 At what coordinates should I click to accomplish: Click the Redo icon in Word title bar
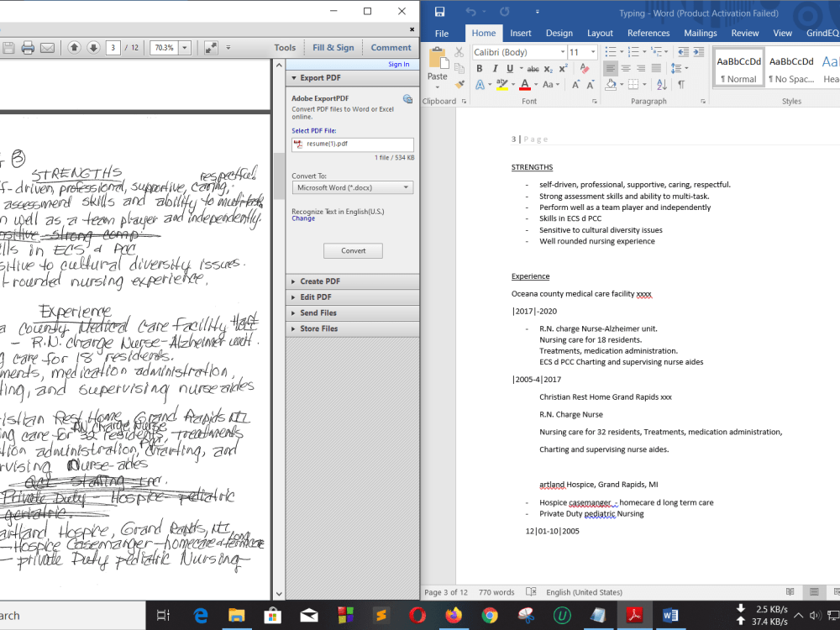point(505,12)
